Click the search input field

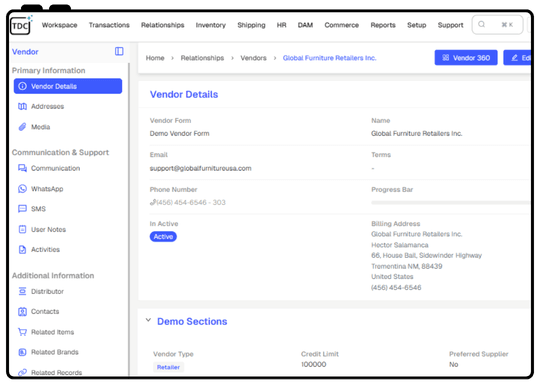498,25
